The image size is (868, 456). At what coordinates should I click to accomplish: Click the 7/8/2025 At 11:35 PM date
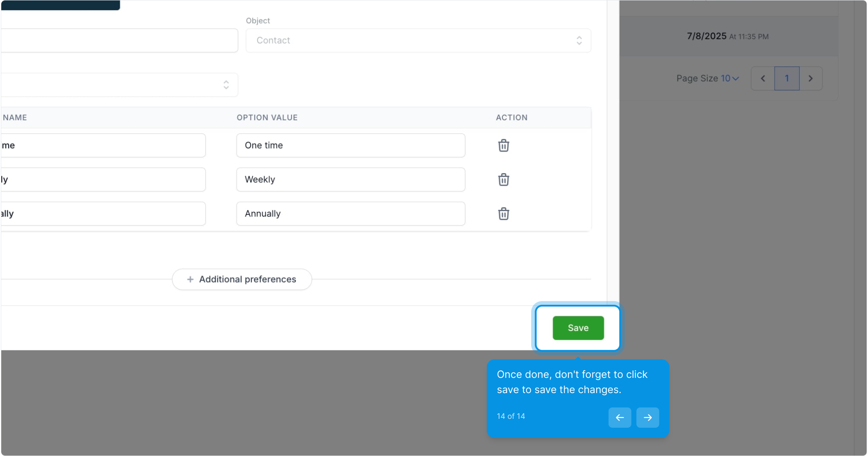(x=728, y=36)
